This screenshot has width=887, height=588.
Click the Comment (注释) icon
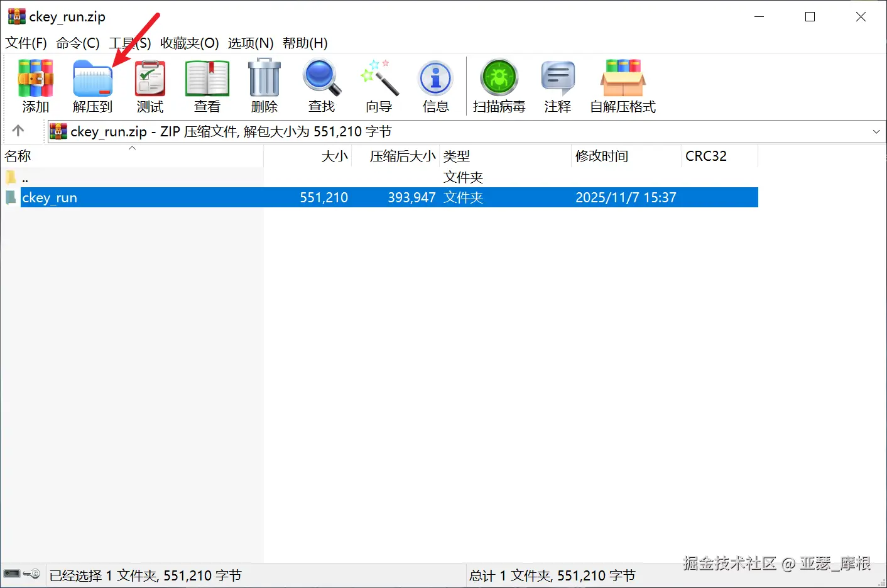pos(558,79)
